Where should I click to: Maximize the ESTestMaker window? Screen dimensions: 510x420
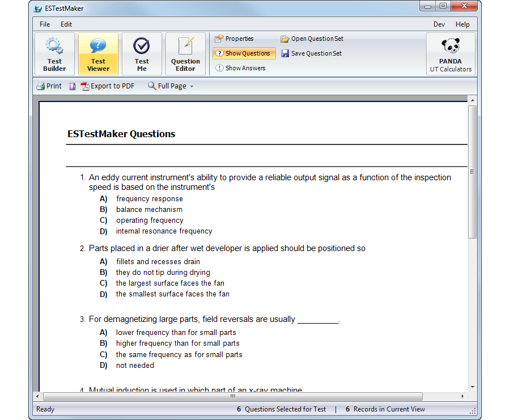click(443, 6)
